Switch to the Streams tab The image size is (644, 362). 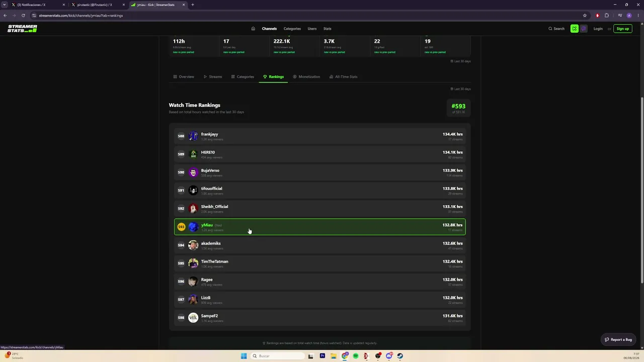[213, 77]
